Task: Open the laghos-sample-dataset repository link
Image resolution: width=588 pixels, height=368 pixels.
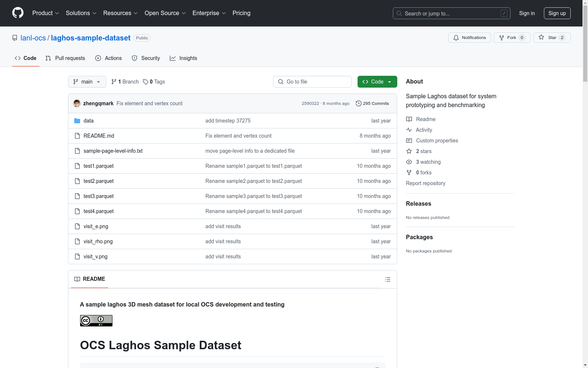Action: click(x=91, y=38)
